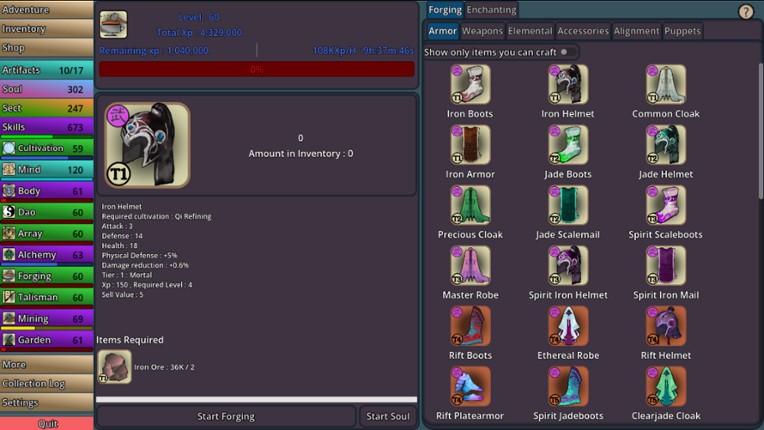Pick the Precious Cloak item icon

(470, 206)
